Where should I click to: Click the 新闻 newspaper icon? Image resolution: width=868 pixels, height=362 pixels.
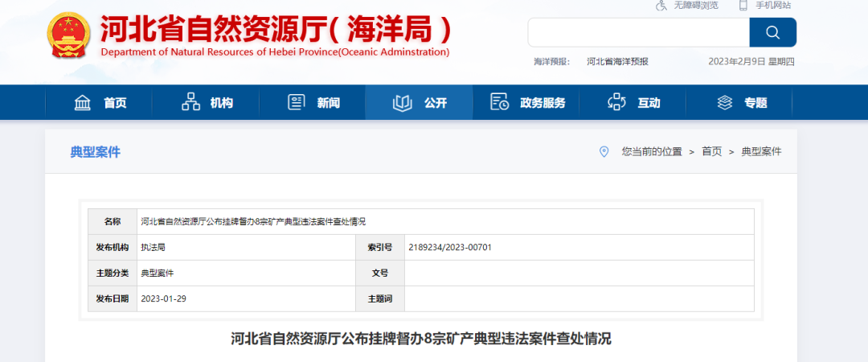[297, 102]
